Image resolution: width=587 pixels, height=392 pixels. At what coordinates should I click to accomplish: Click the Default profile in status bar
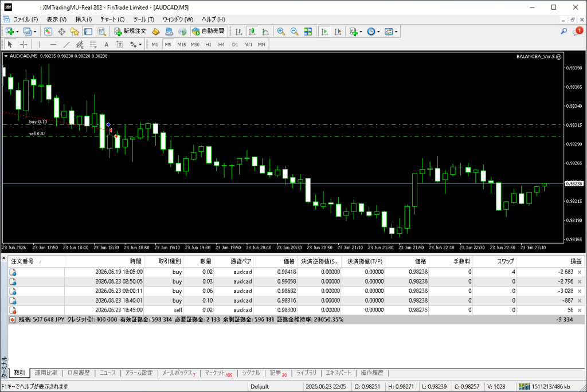260,386
